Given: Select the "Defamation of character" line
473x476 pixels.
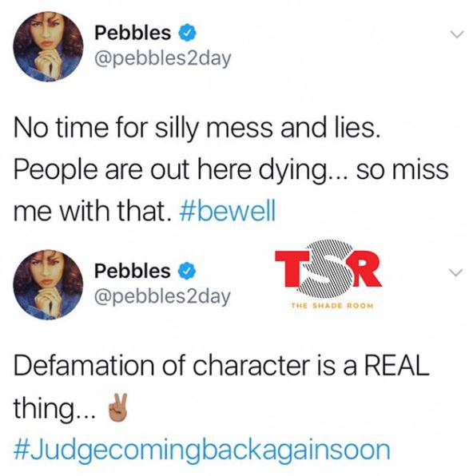Looking at the screenshot, I should pos(221,366).
